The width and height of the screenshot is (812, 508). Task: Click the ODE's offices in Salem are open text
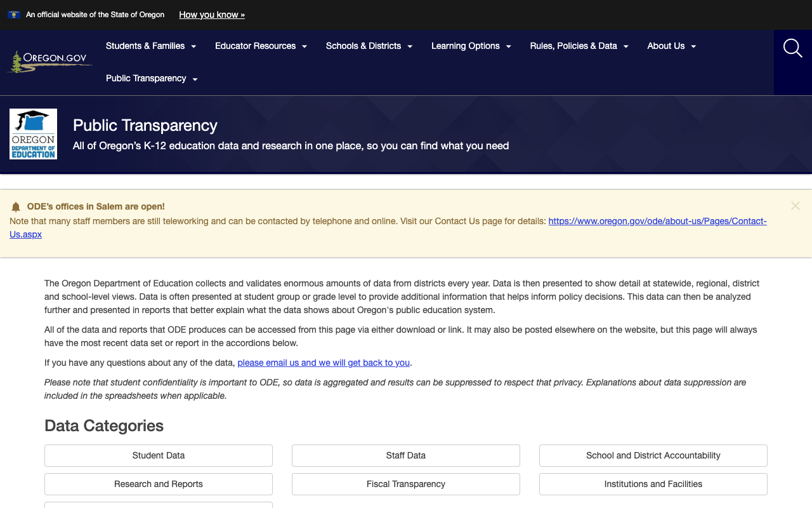[x=96, y=206]
